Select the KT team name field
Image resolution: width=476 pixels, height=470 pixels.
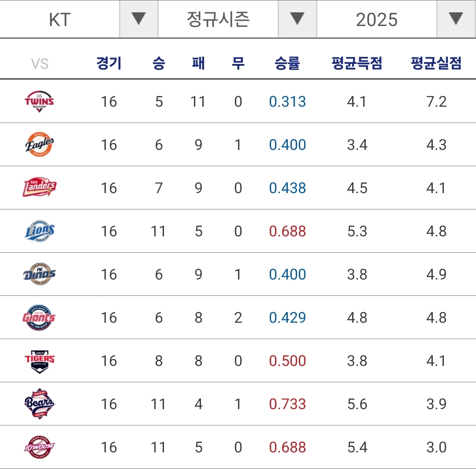pyautogui.click(x=60, y=19)
